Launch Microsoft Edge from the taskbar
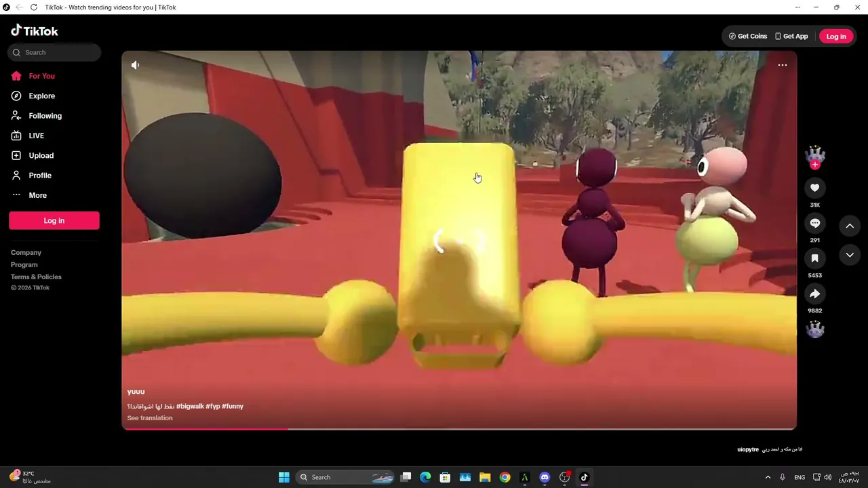Viewport: 868px width, 488px height. [x=425, y=477]
